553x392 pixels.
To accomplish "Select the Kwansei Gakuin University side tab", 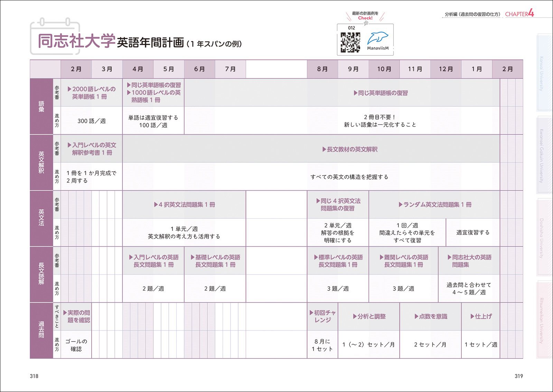I will click(x=544, y=155).
